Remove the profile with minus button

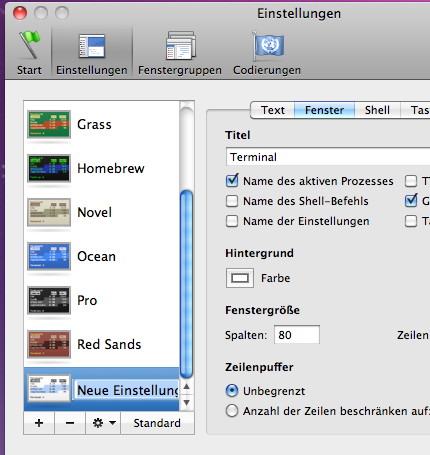click(x=70, y=423)
